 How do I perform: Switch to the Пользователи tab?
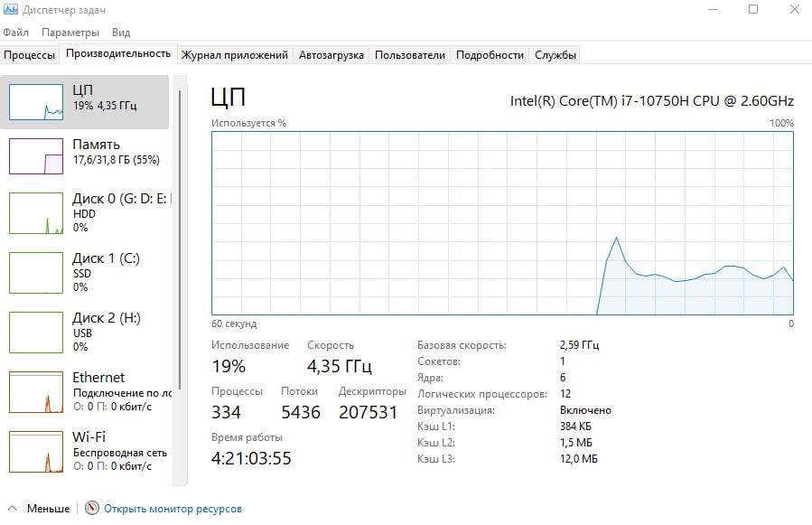410,55
